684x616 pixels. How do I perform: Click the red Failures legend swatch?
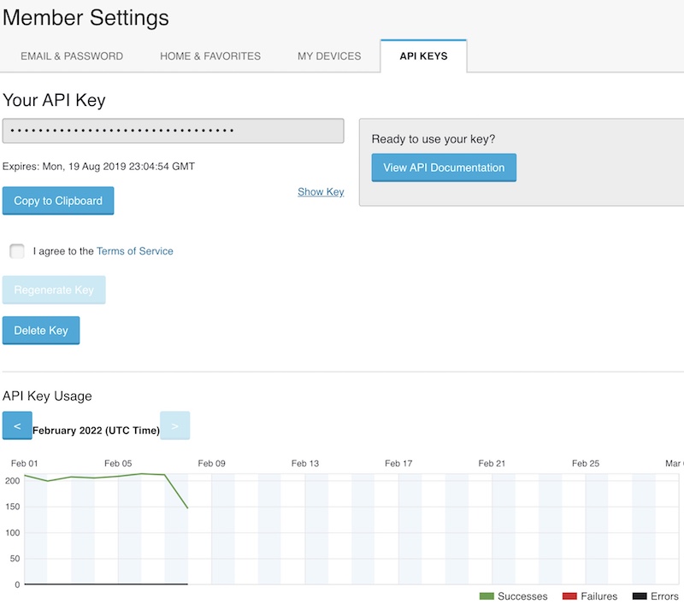click(x=569, y=596)
